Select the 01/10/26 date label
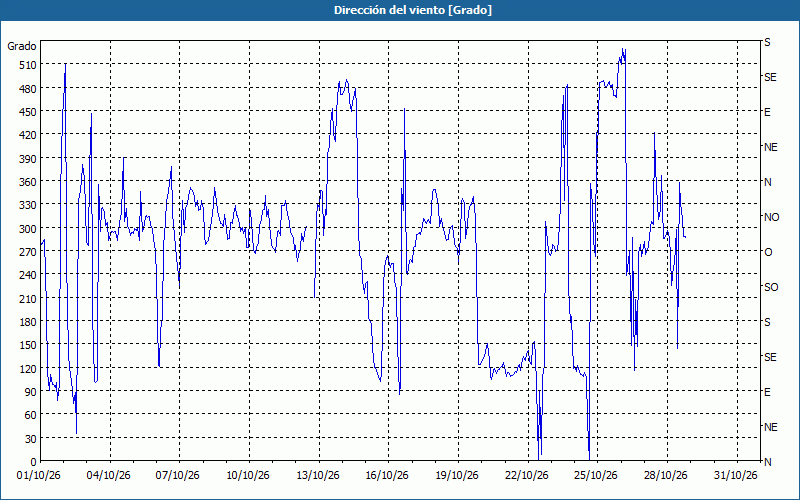 tap(39, 476)
